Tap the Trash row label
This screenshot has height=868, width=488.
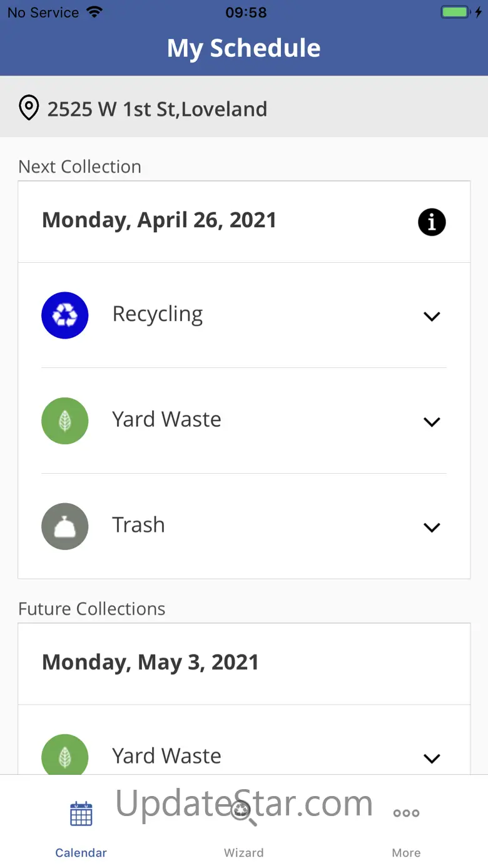pyautogui.click(x=138, y=525)
